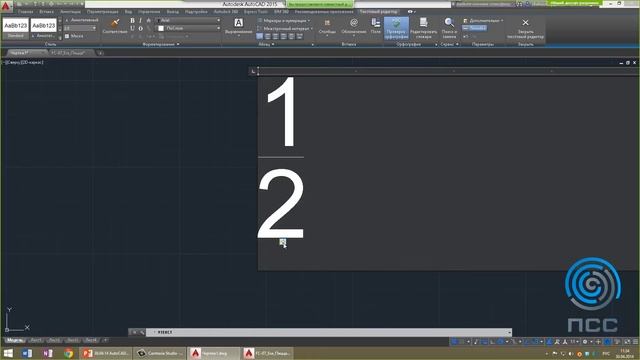Open the Annotate ribbon tab
This screenshot has height=360, width=640.
(x=71, y=12)
